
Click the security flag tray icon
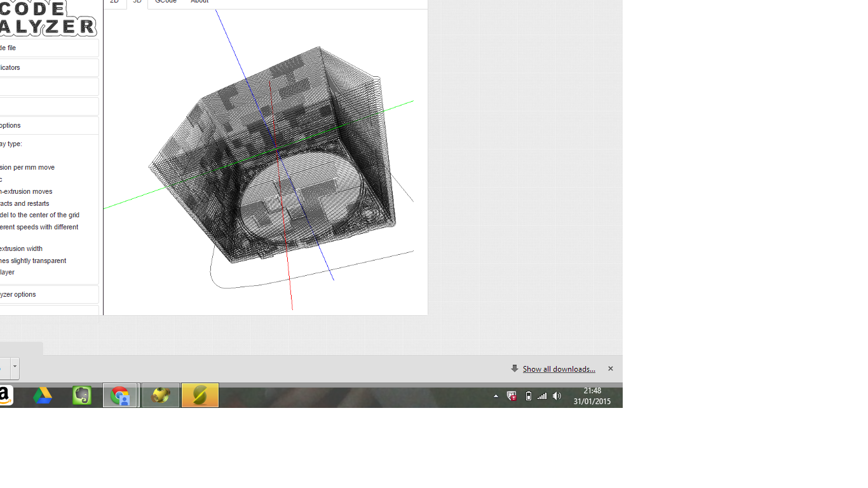(x=512, y=396)
